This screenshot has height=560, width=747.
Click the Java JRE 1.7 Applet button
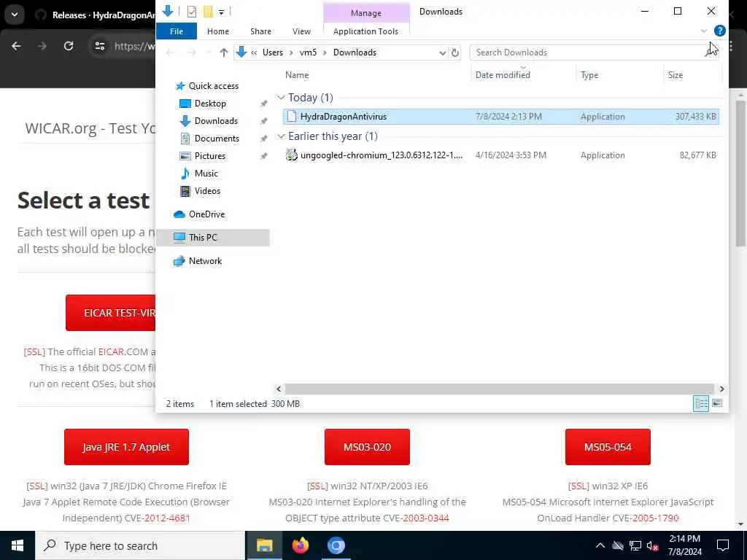126,447
